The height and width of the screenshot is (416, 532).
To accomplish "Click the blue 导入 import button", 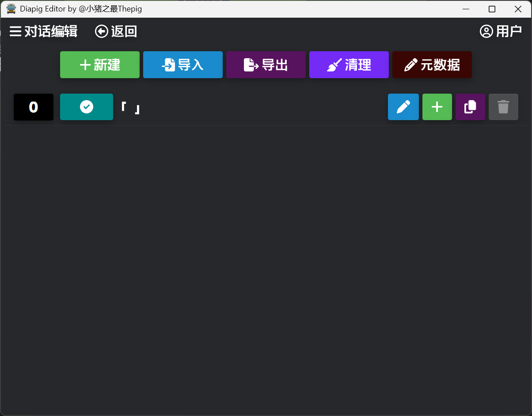I will [x=183, y=65].
